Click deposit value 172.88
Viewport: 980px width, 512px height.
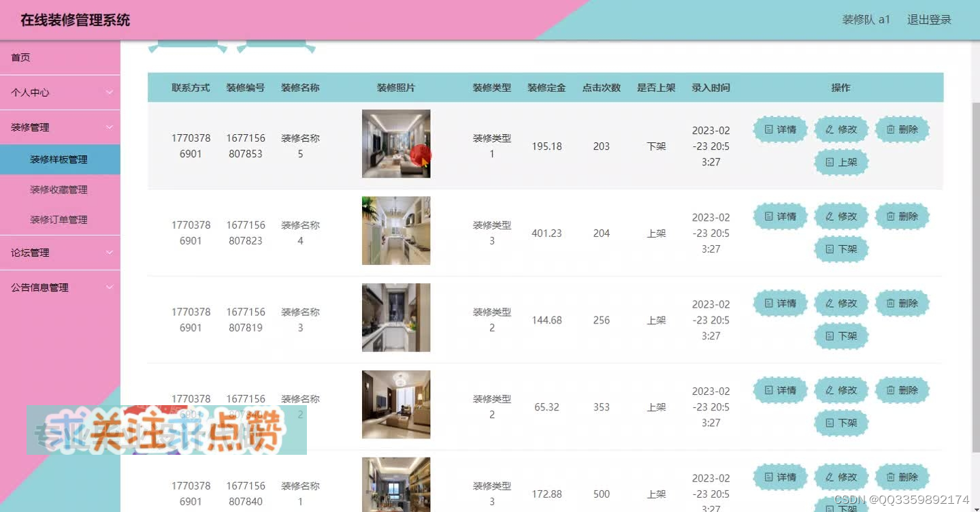(x=547, y=494)
